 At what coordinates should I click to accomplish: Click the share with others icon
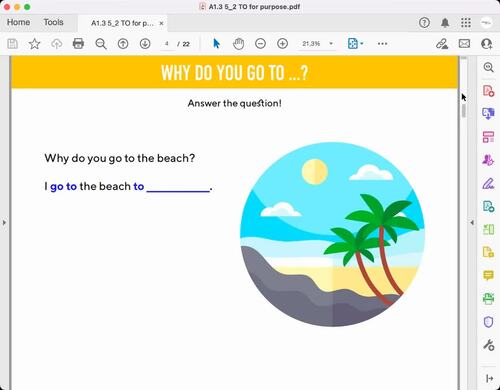(486, 44)
